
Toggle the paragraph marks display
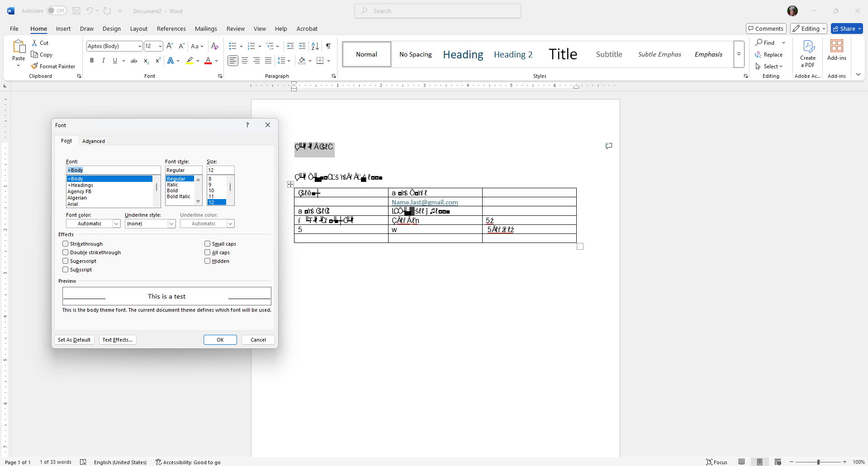tap(328, 46)
